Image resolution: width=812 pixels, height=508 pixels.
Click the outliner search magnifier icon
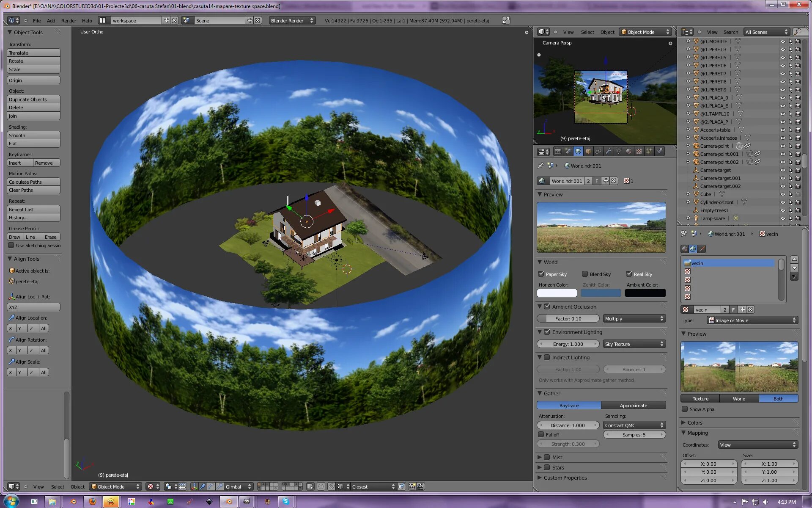pyautogui.click(x=798, y=32)
